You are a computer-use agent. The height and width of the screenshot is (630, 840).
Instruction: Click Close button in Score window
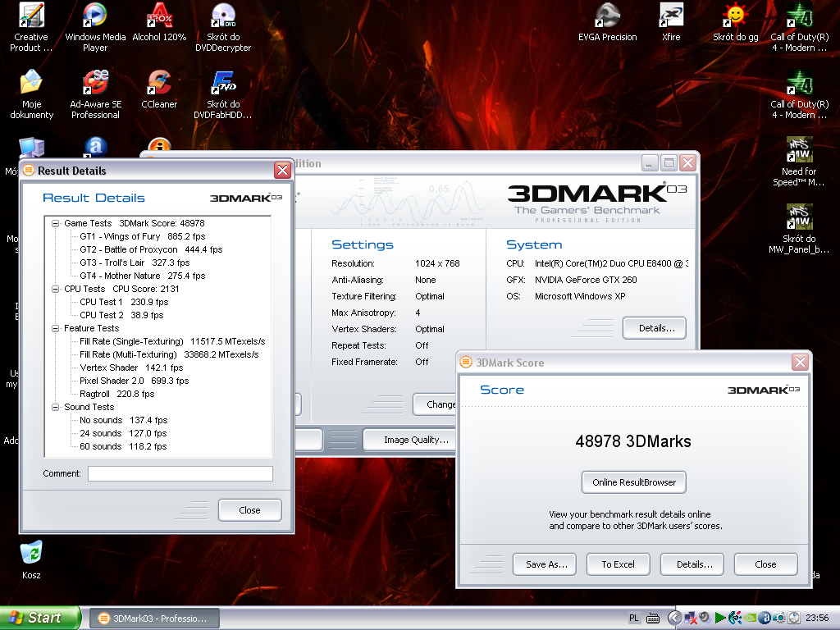(766, 564)
